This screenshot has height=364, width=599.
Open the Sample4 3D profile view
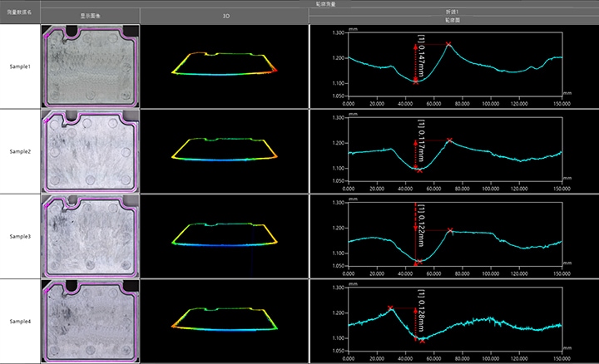point(224,321)
